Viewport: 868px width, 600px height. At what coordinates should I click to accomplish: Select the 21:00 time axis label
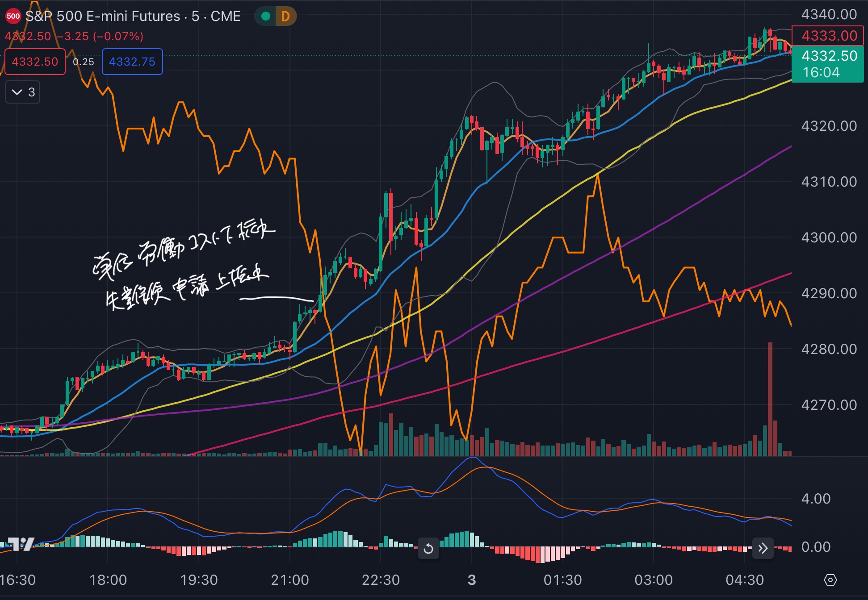tap(290, 580)
